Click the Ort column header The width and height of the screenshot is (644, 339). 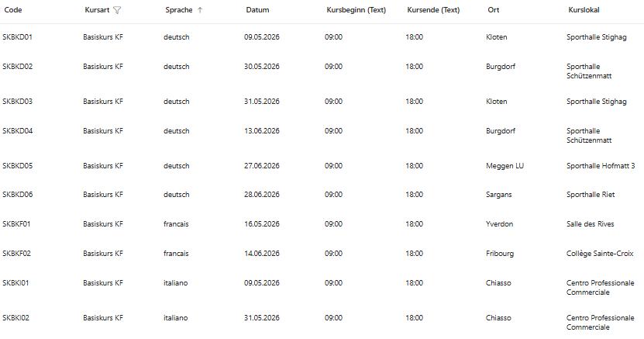(x=494, y=10)
